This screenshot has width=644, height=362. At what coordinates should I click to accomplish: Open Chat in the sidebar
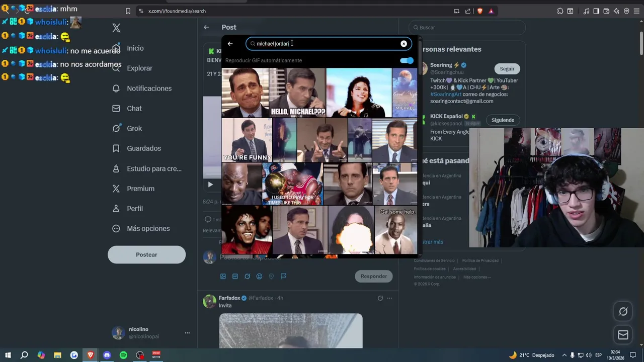(127, 109)
